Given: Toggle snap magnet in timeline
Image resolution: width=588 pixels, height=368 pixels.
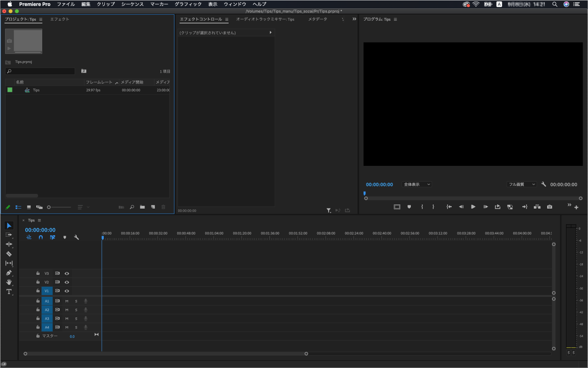Looking at the screenshot, I should (41, 238).
